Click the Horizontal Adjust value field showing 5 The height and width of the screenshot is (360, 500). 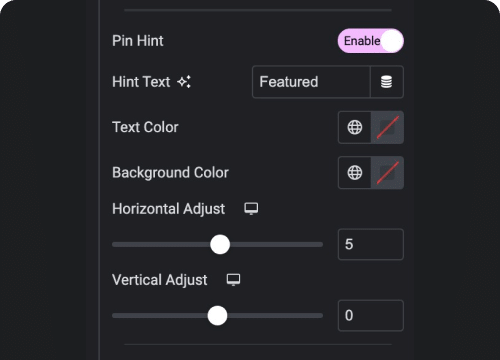tap(371, 244)
